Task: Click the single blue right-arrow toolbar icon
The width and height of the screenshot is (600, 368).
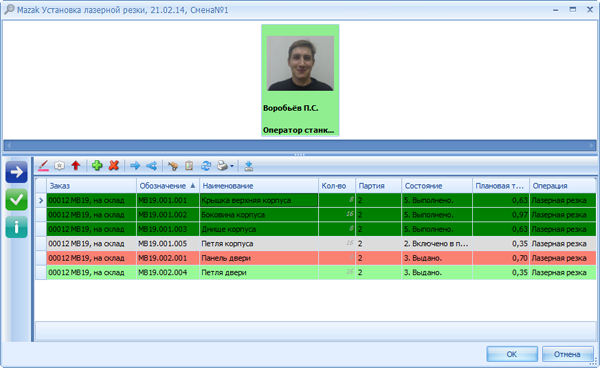Action: (135, 166)
